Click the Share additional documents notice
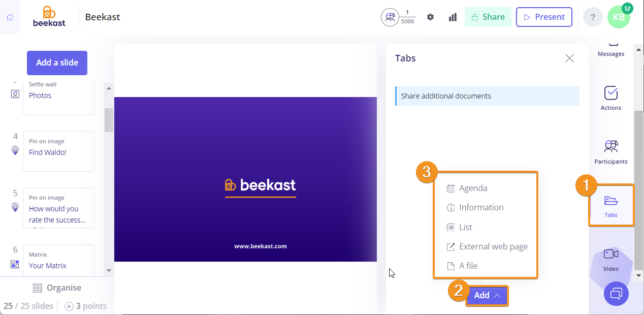The width and height of the screenshot is (644, 315). [x=487, y=96]
